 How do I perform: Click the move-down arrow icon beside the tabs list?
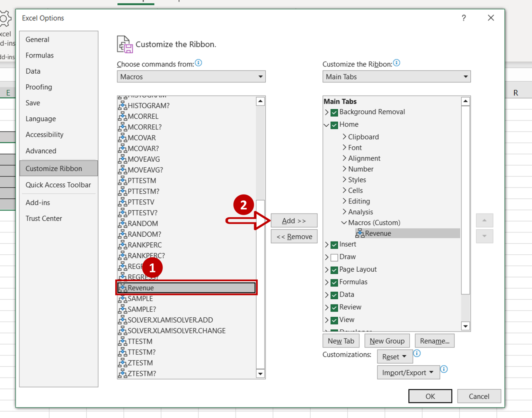(x=485, y=236)
